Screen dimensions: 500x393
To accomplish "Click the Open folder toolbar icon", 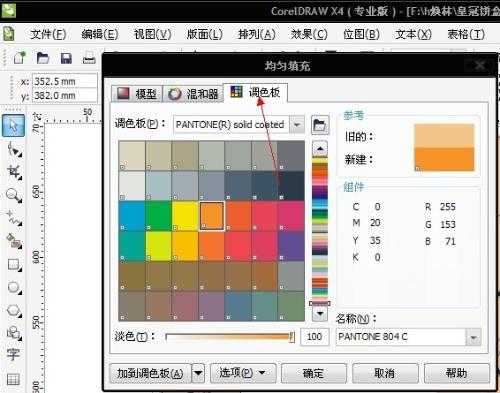I will point(43,58).
